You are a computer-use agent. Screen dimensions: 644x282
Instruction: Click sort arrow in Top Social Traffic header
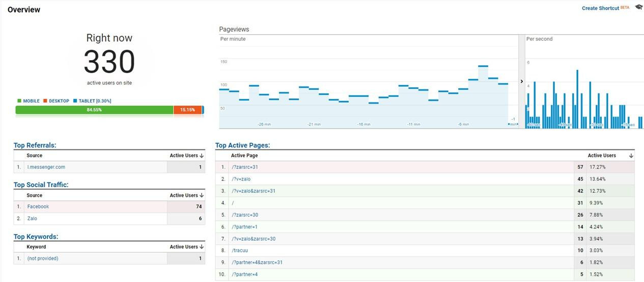[x=202, y=195]
